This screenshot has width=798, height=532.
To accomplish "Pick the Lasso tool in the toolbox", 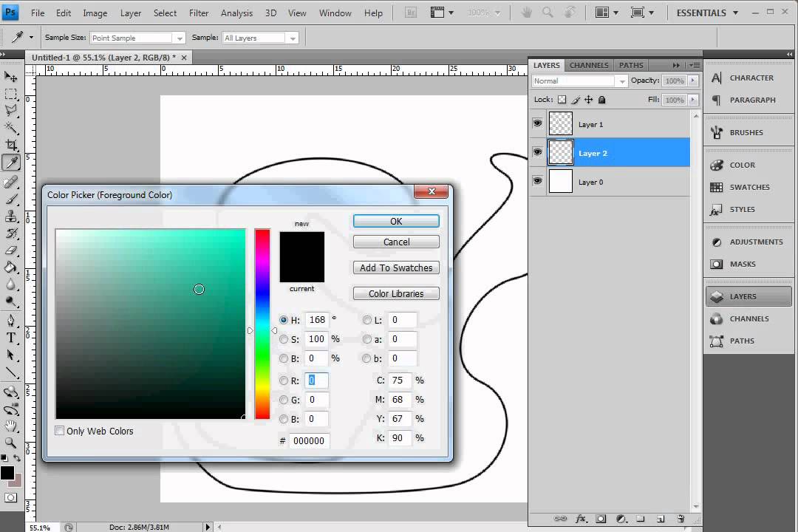I will pos(10,111).
